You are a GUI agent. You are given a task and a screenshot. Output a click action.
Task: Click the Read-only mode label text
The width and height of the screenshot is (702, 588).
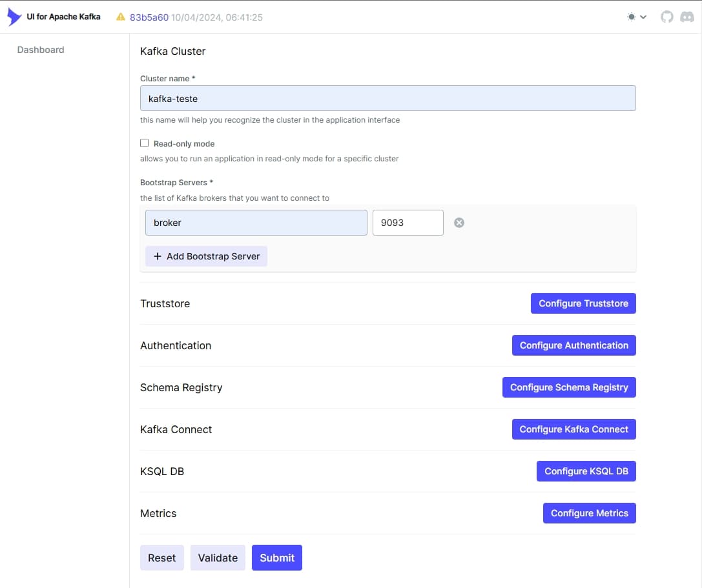point(184,144)
